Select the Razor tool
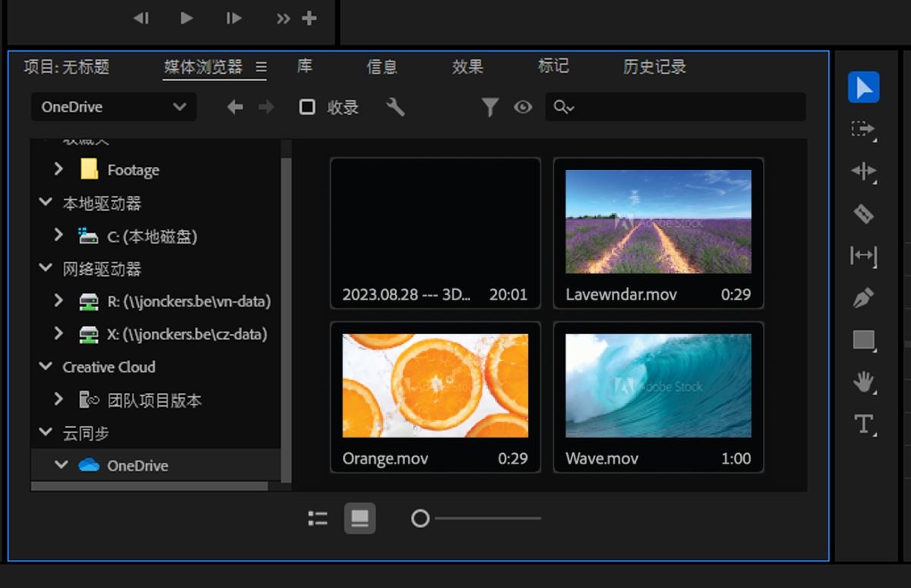This screenshot has width=911, height=588. (x=863, y=214)
